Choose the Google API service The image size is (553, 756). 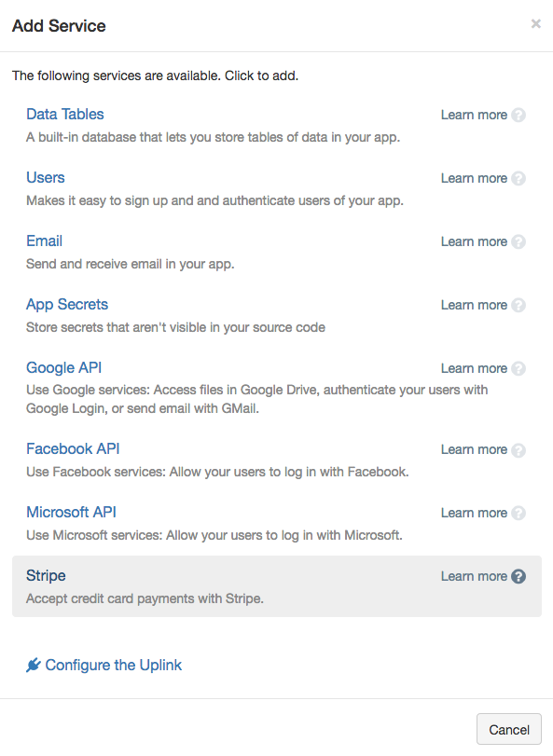click(63, 368)
